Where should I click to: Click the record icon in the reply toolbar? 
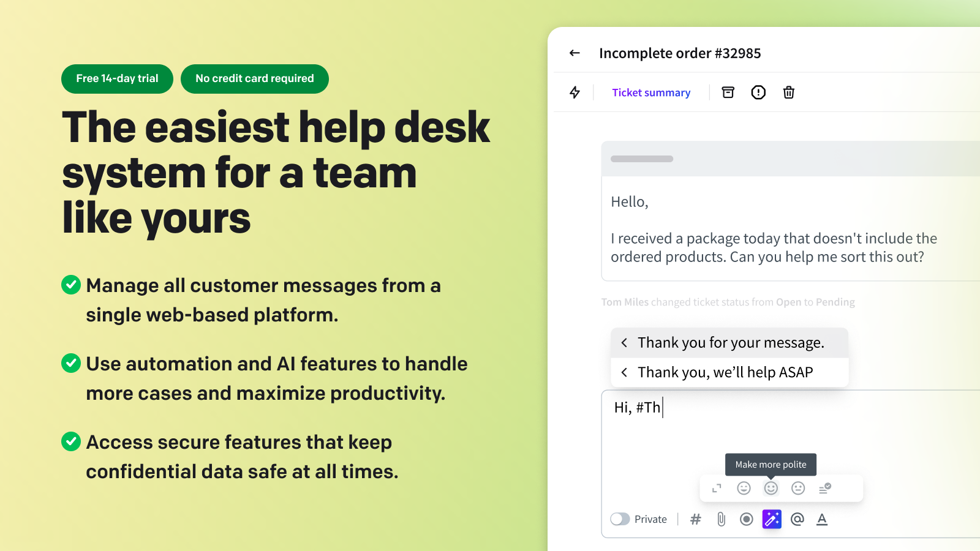pyautogui.click(x=746, y=519)
